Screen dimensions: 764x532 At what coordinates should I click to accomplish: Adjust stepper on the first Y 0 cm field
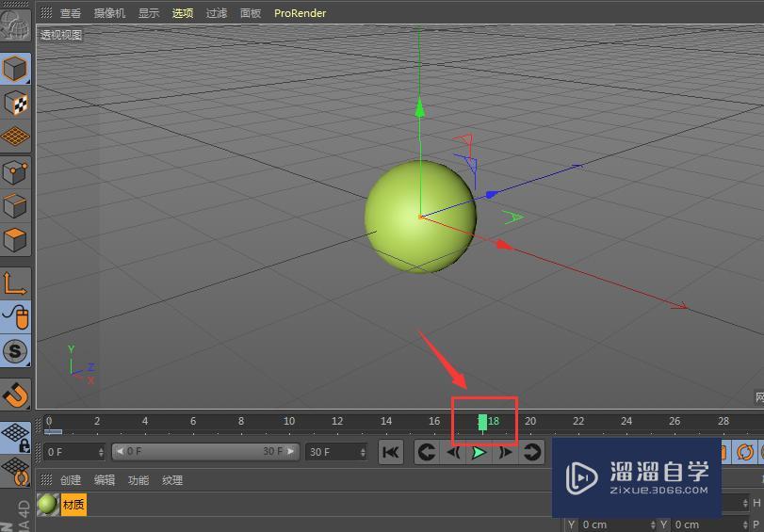[653, 525]
